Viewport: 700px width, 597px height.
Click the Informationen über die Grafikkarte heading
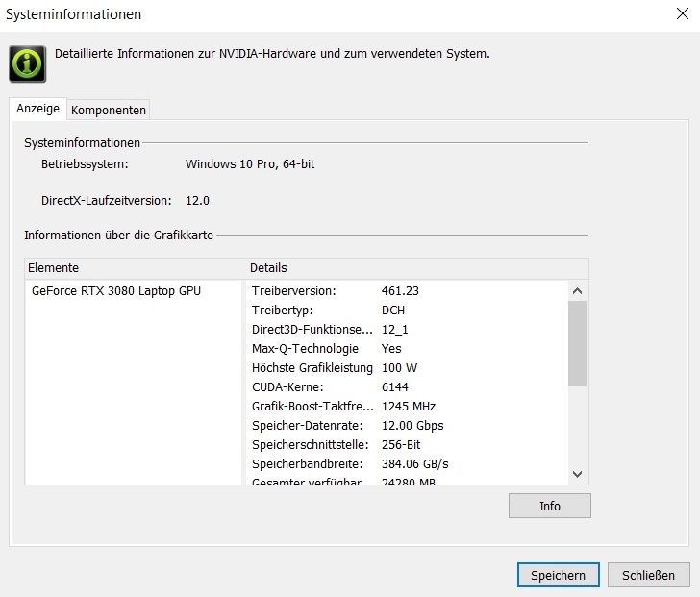click(119, 236)
